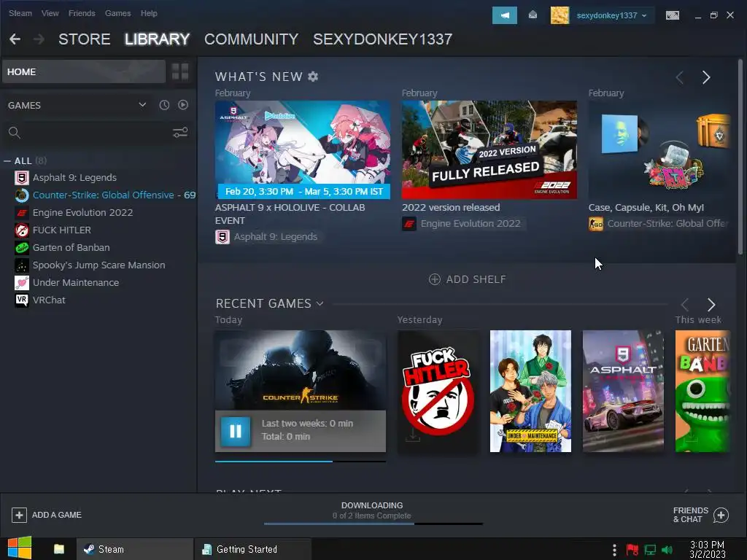Screen dimensions: 747x560
Task: Open the inbox envelope icon
Action: coord(533,15)
